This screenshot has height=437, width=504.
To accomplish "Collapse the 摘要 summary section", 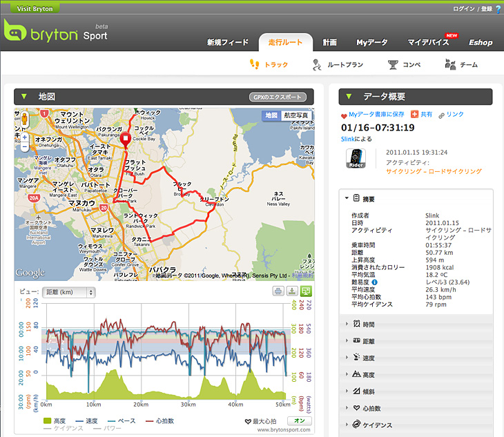I will point(347,198).
